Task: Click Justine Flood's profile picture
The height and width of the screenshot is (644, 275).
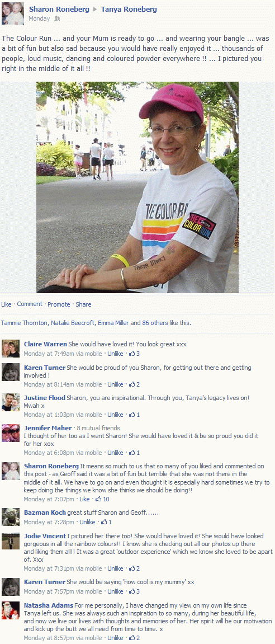Action: click(x=10, y=402)
